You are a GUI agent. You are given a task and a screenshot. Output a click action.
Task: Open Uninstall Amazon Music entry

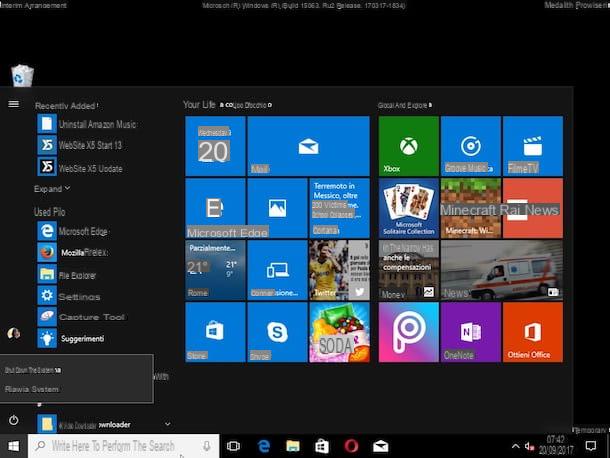(87, 124)
